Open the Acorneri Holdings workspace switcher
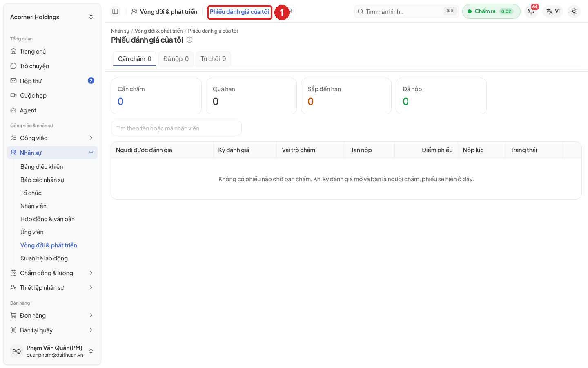The height and width of the screenshot is (368, 588). pos(52,17)
